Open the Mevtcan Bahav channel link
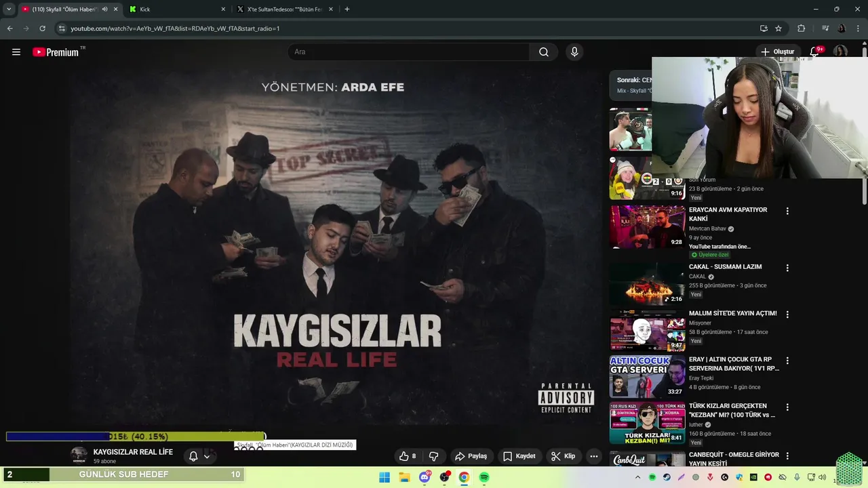868x488 pixels. tap(707, 229)
